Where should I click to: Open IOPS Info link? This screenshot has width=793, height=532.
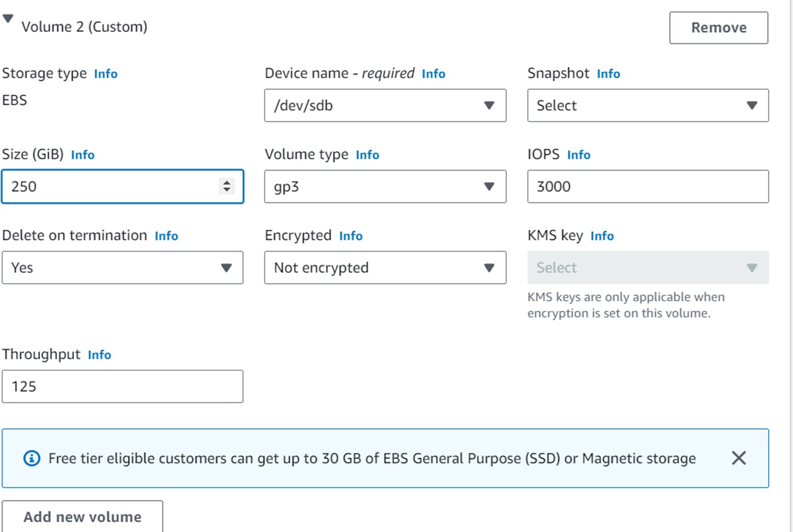pos(579,155)
